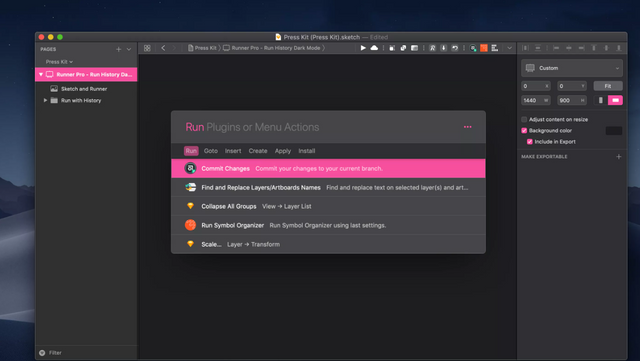Click Press Kit in the breadcrumb
Viewport: 640px width, 361px height.
pyautogui.click(x=205, y=48)
